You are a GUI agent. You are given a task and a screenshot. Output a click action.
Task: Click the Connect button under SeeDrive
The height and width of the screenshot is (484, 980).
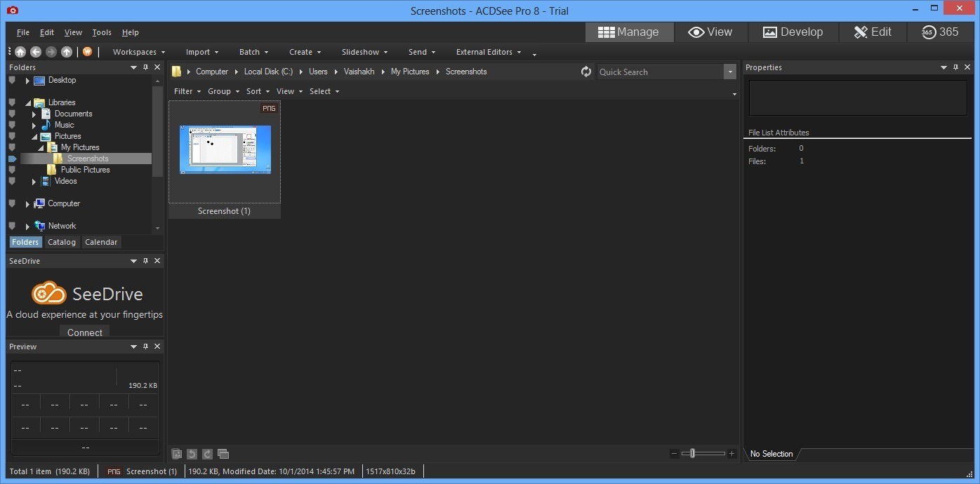click(84, 332)
